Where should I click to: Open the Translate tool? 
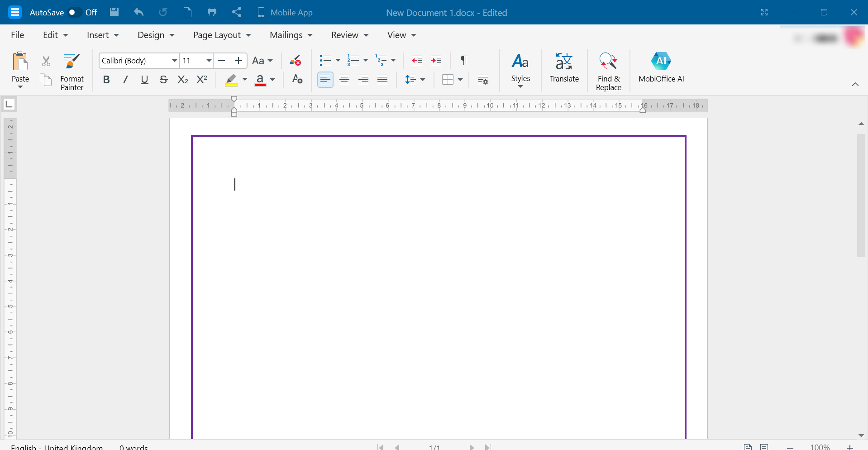point(563,68)
